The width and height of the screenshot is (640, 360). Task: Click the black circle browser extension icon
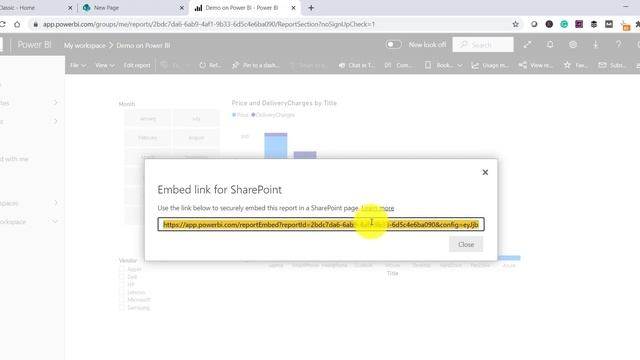pyautogui.click(x=549, y=24)
